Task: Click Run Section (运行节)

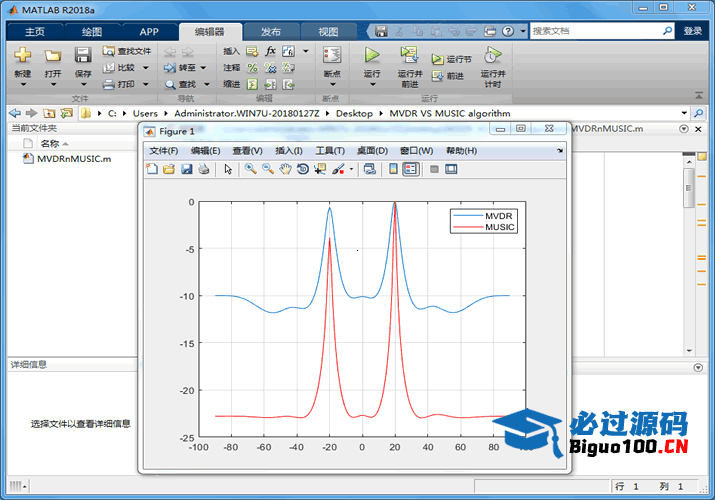Action: [452, 59]
